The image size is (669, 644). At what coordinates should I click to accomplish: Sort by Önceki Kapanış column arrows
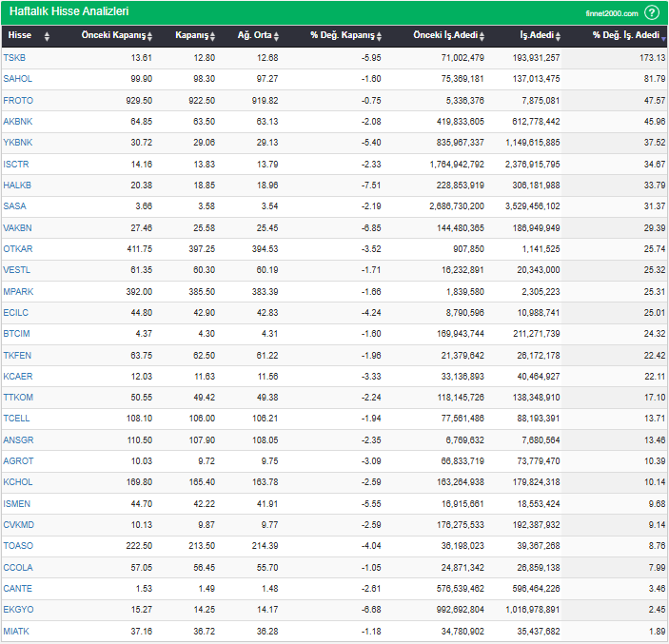click(x=149, y=36)
